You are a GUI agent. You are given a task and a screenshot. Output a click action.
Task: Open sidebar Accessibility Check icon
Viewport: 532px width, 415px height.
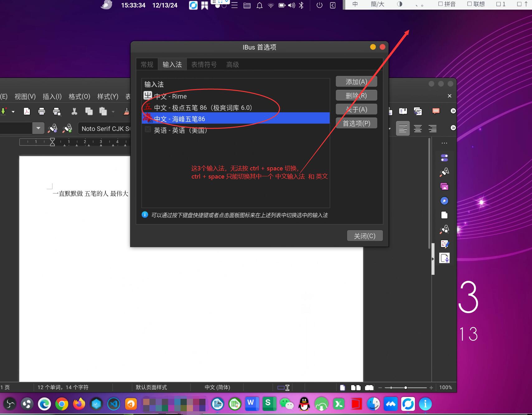444,258
